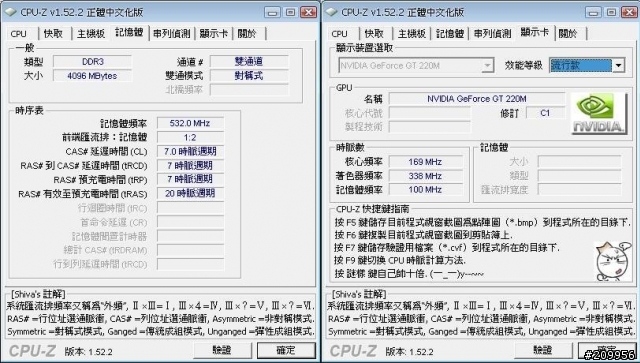Open CPU tab in left window
This screenshot has width=640, height=363.
[19, 34]
